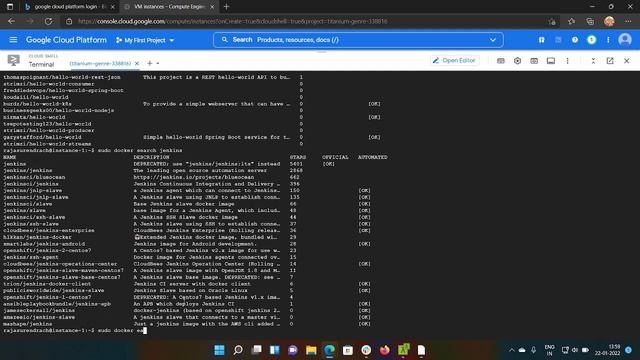Open Windows Start menu
Image resolution: width=640 pixels, height=360 pixels.
219,350
